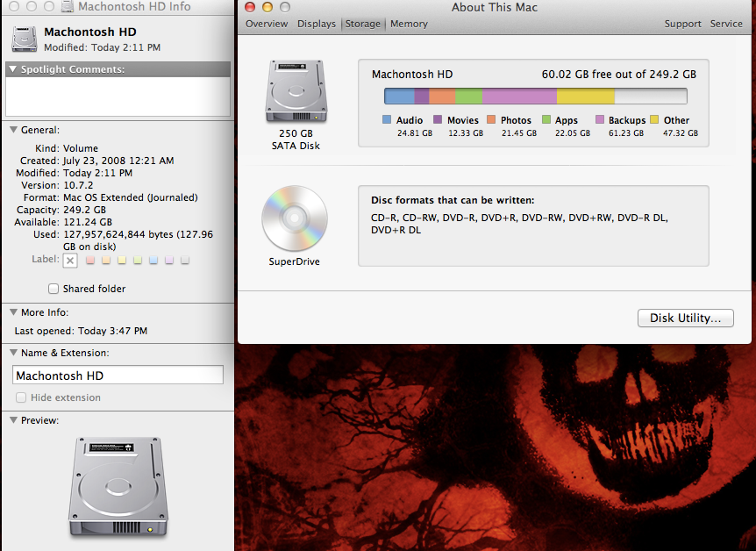Viewport: 756px width, 551px height.
Task: Click the 'Disc formats that can be written:' heading
Action: tap(453, 200)
